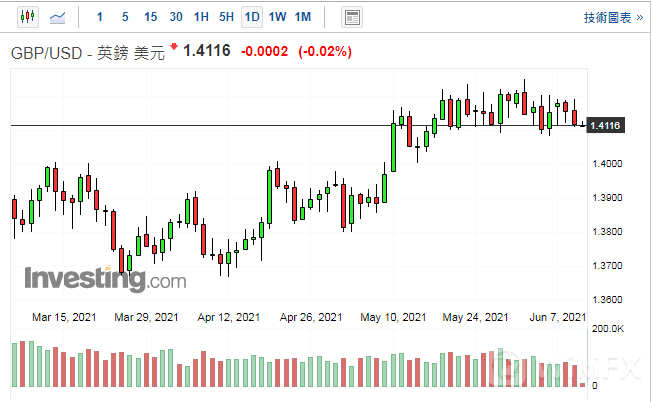Click the 1.4116 current price axis label

607,125
